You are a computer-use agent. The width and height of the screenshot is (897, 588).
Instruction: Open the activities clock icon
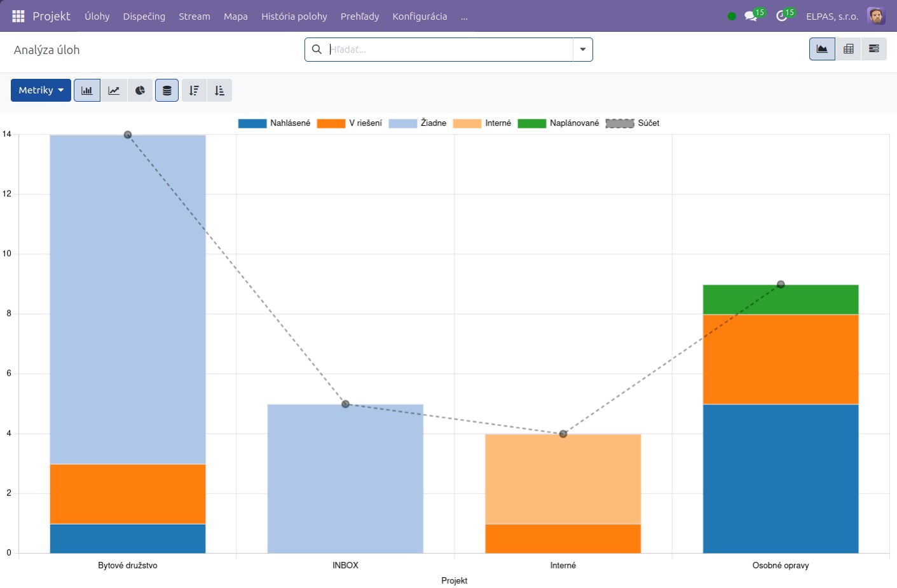(785, 15)
